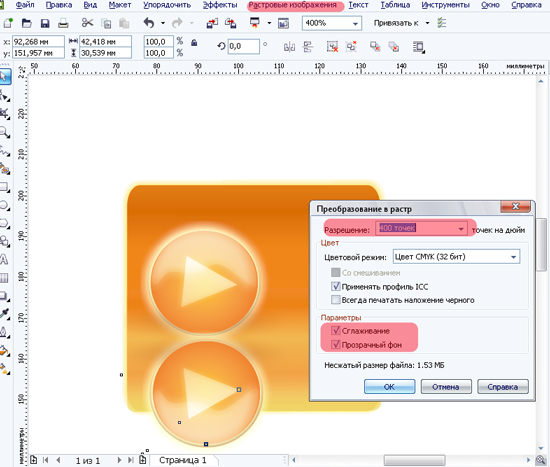Select the Shape tool in the toolbox
This screenshot has height=467, width=550.
click(5, 95)
